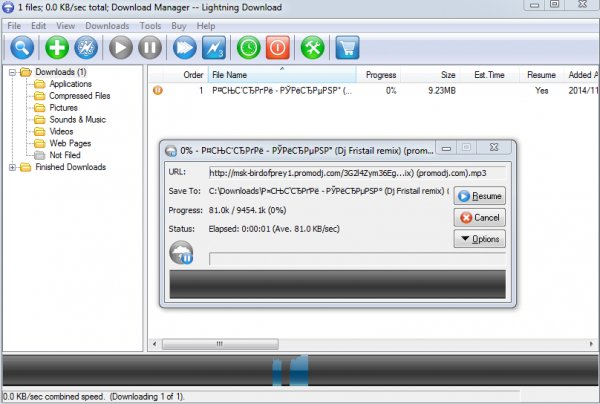This screenshot has width=600, height=404.
Task: Click the blue compass browser toolbar icon
Action: (86, 48)
